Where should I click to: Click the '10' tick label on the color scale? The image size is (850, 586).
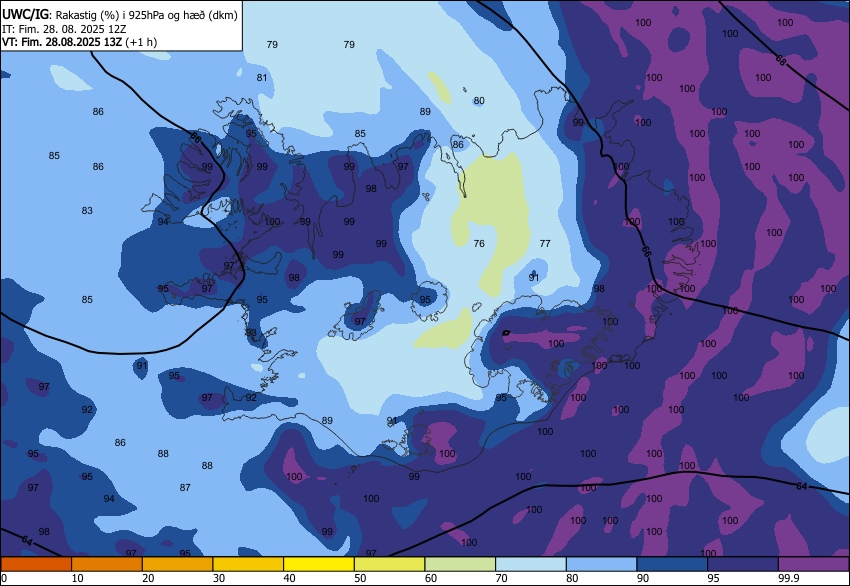pyautogui.click(x=78, y=578)
